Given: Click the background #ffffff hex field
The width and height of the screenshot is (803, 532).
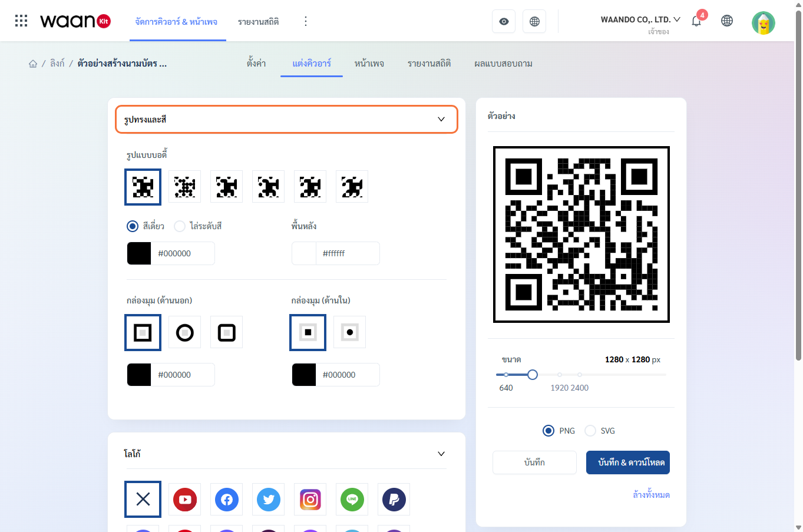Looking at the screenshot, I should pos(348,253).
